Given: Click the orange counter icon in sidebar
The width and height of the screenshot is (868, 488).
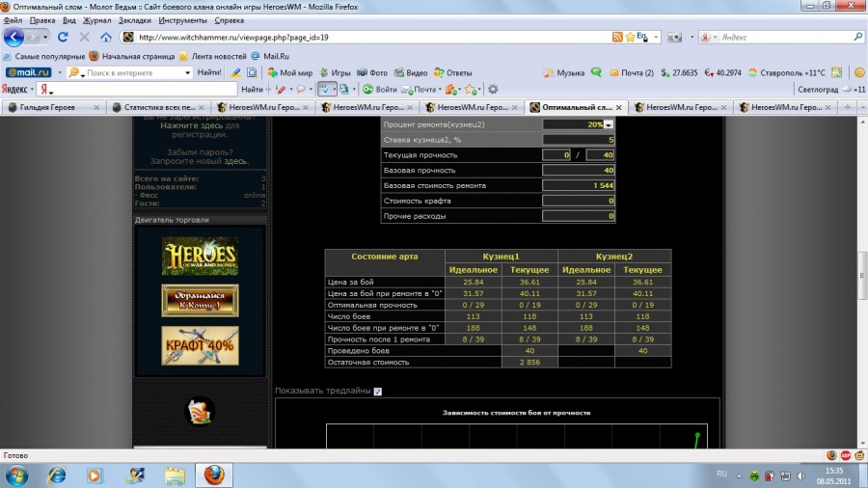Looking at the screenshot, I should click(200, 412).
